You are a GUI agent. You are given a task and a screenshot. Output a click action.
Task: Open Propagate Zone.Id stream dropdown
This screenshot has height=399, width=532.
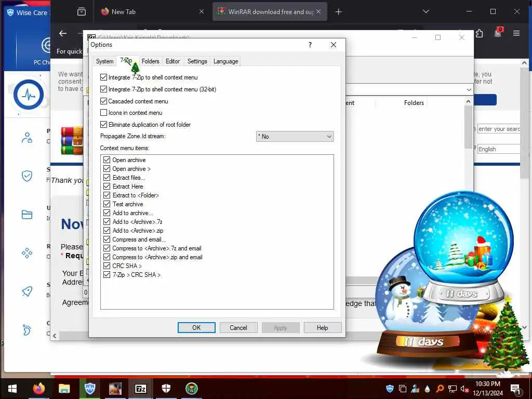pos(295,137)
